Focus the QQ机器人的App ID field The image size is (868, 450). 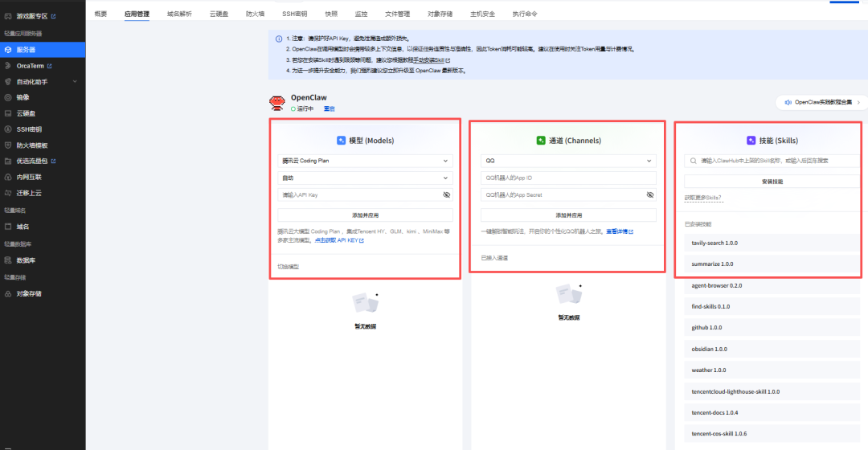click(x=568, y=178)
